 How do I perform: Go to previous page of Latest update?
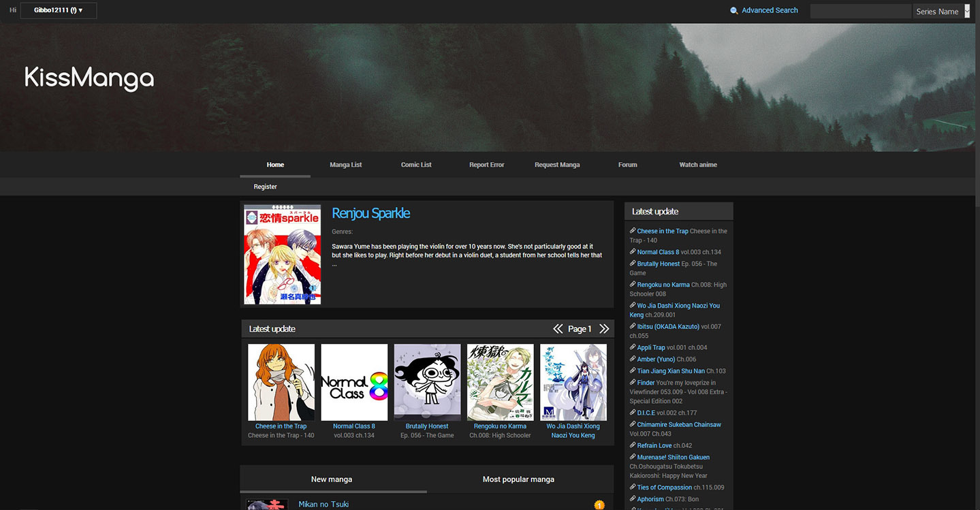pos(558,329)
